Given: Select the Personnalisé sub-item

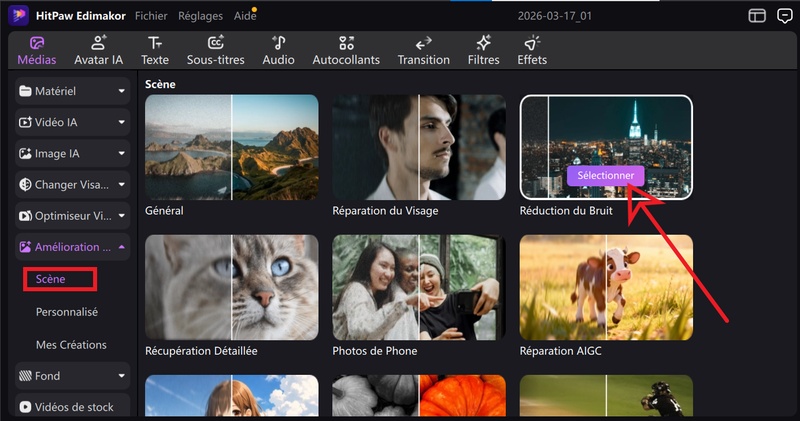Looking at the screenshot, I should click(67, 312).
